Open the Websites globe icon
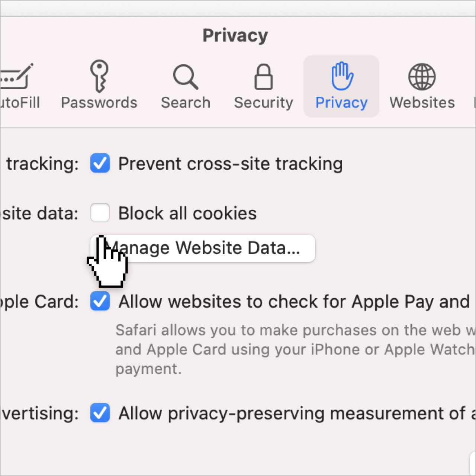The height and width of the screenshot is (476, 476). (x=422, y=77)
